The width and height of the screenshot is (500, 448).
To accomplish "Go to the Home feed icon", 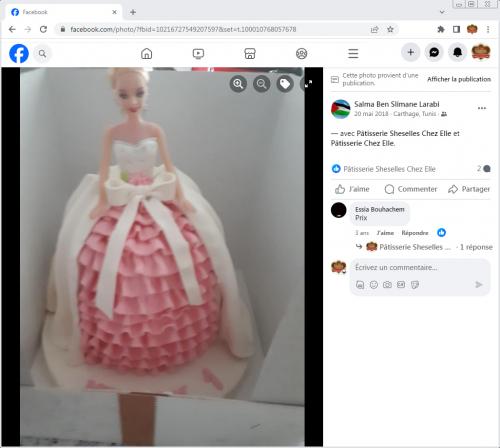I will coord(146,53).
